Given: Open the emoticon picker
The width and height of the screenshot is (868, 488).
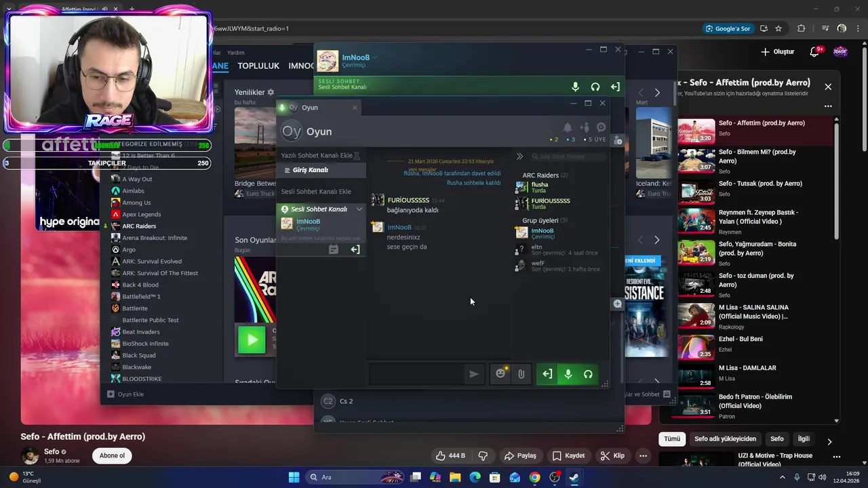Looking at the screenshot, I should (x=500, y=373).
